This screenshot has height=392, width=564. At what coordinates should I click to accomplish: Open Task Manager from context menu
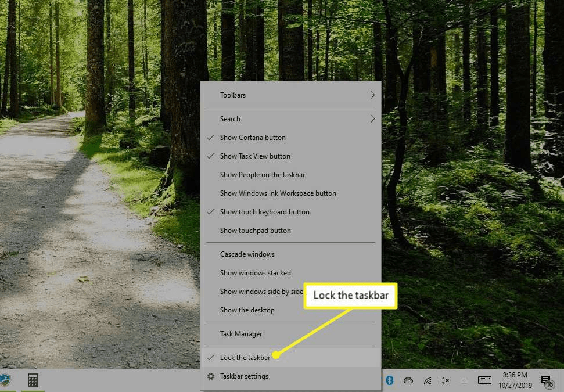click(x=240, y=334)
